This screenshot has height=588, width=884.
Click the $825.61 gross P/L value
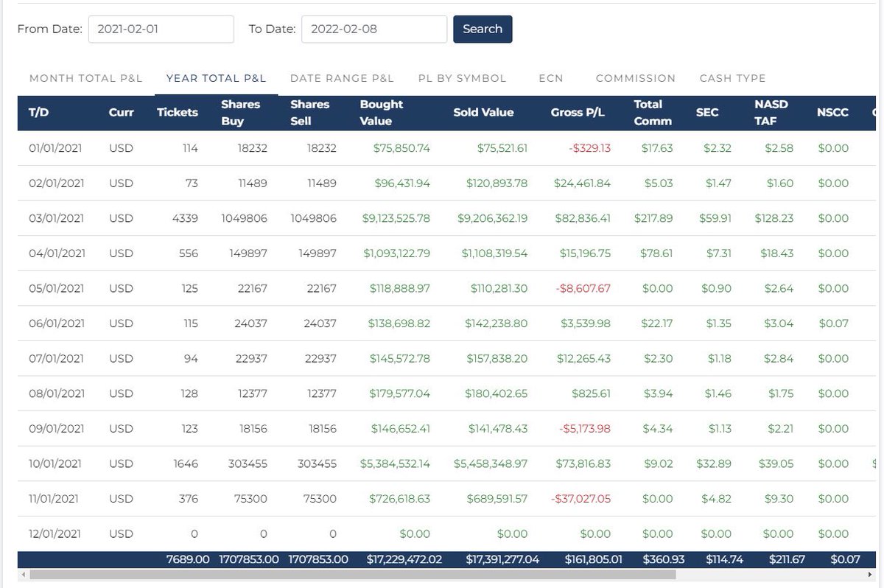591,393
